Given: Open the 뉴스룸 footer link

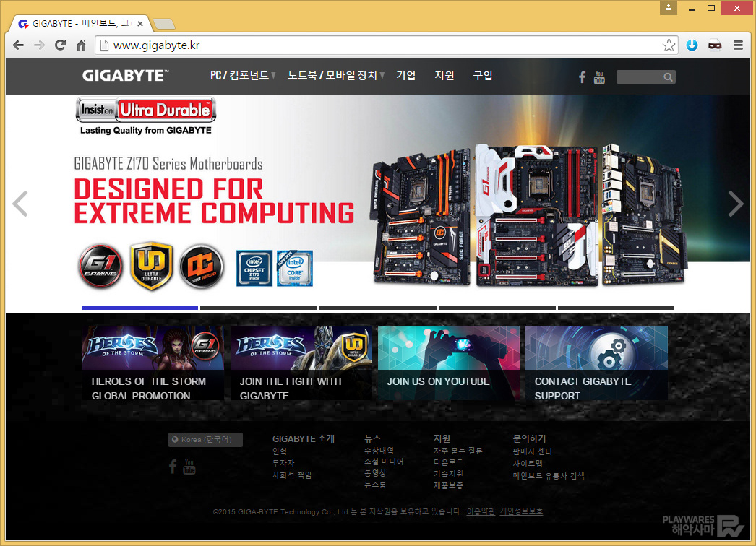Looking at the screenshot, I should [375, 485].
